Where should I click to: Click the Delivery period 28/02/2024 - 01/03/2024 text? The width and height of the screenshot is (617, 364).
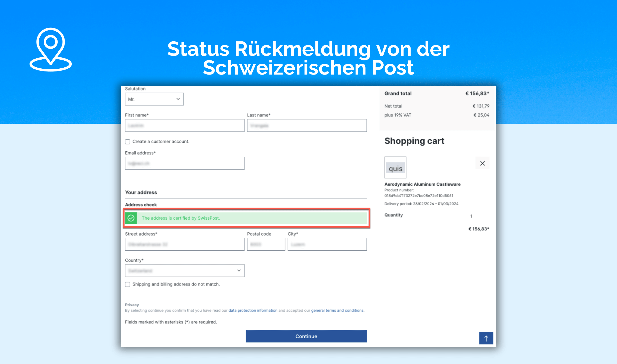(421, 204)
